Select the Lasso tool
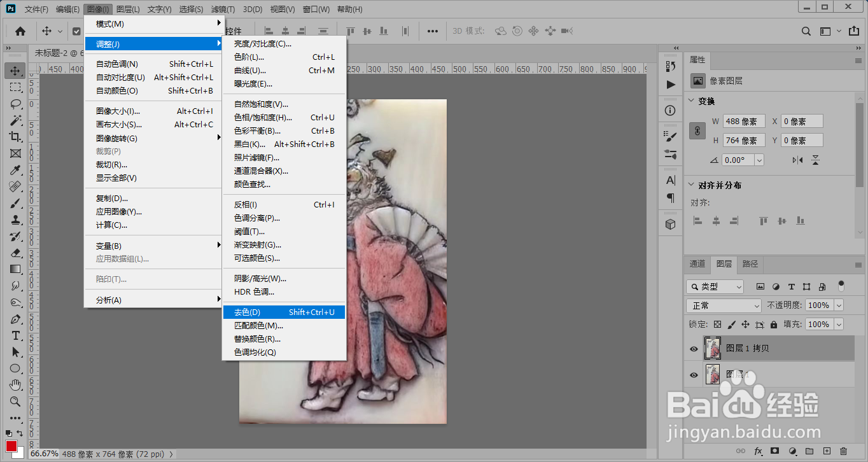Viewport: 868px width, 462px height. click(15, 104)
